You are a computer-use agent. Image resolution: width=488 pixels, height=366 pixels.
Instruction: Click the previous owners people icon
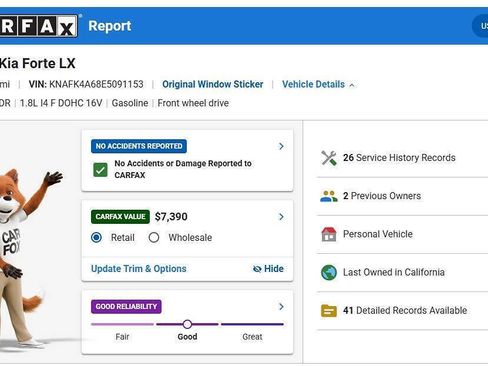[329, 196]
